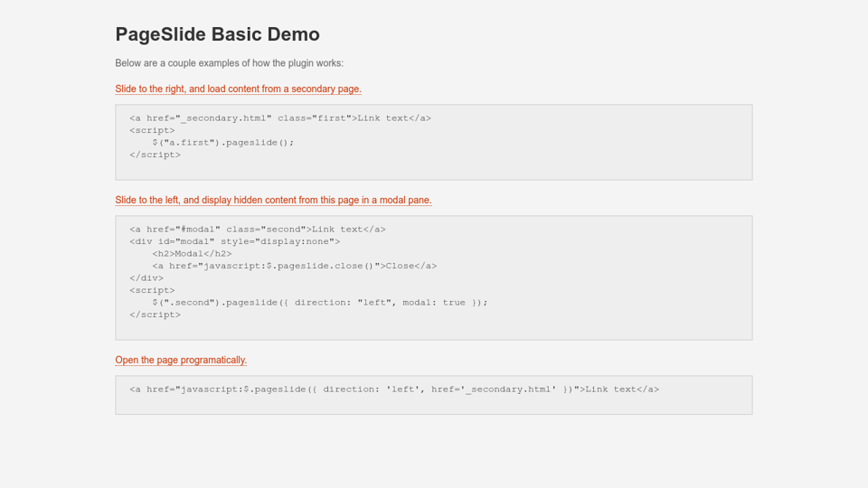The image size is (868, 488).
Task: Click empty space at the bottom of second code block
Action: coord(434,330)
